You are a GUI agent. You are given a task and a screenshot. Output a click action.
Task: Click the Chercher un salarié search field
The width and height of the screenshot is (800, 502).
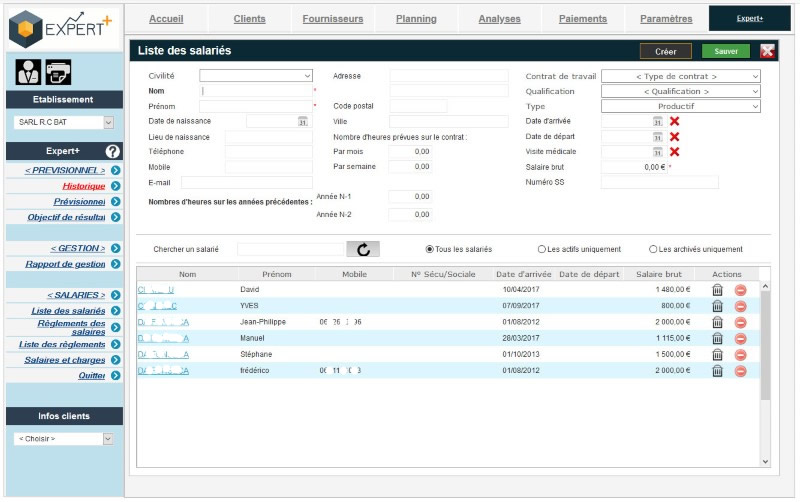tap(290, 249)
